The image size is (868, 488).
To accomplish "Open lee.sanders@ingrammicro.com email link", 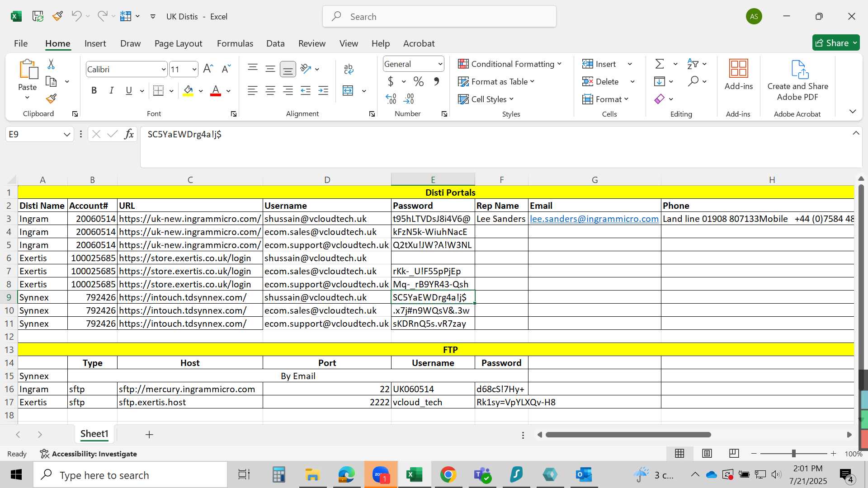I will [594, 219].
